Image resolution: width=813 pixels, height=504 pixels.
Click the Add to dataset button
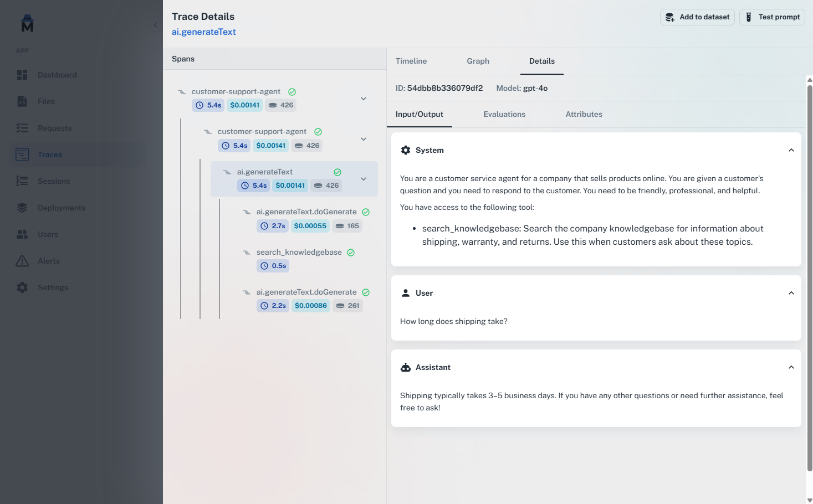(x=697, y=17)
